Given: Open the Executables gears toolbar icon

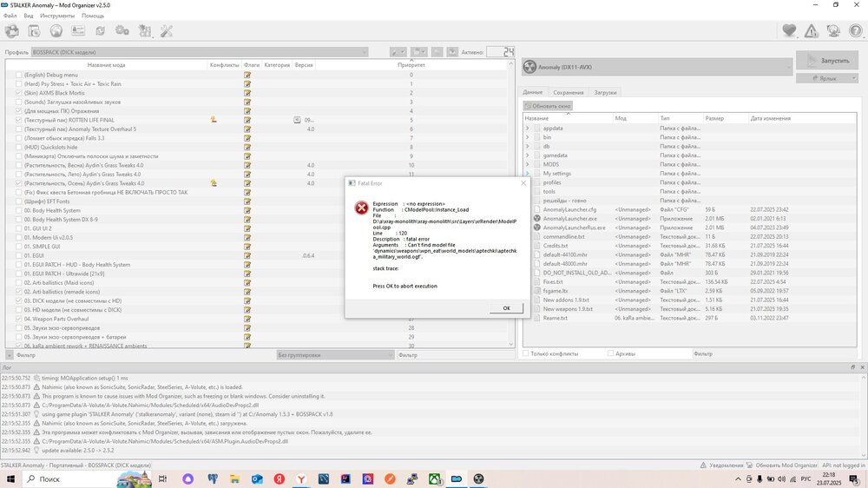Looking at the screenshot, I should tap(122, 31).
